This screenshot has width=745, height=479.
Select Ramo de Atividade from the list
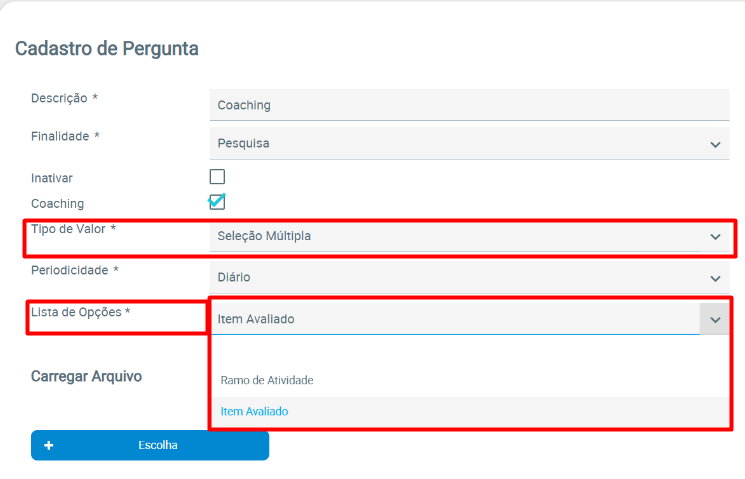(267, 380)
